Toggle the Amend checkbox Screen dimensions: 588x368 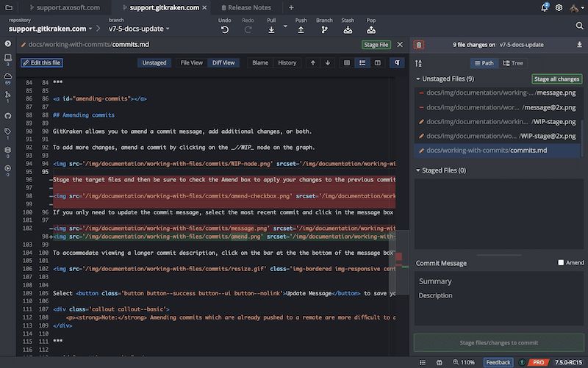pos(561,263)
